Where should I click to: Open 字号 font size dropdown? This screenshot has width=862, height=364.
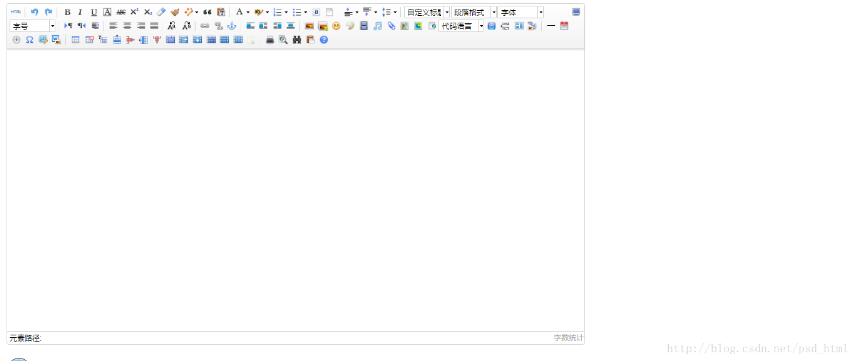click(32, 26)
